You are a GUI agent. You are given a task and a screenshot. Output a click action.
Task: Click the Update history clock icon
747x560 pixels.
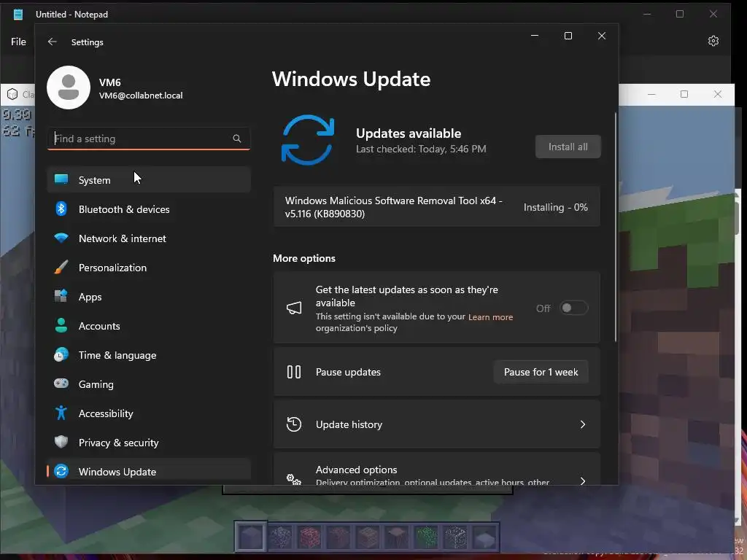[294, 424]
